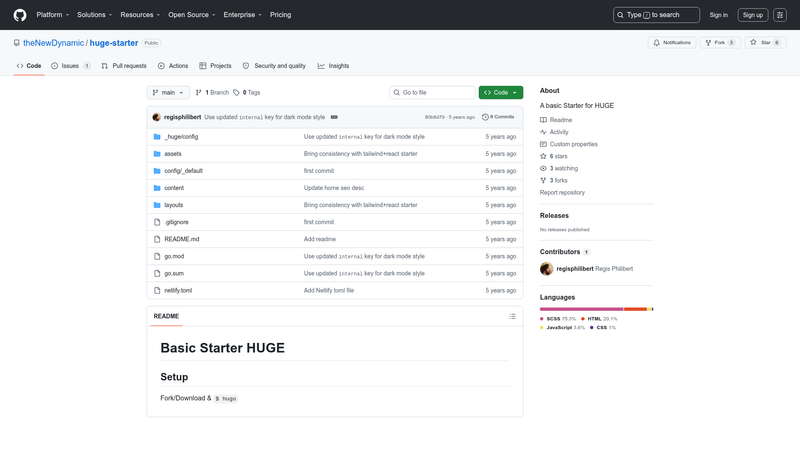Click the repository icon beside theNewDynamic

click(17, 43)
